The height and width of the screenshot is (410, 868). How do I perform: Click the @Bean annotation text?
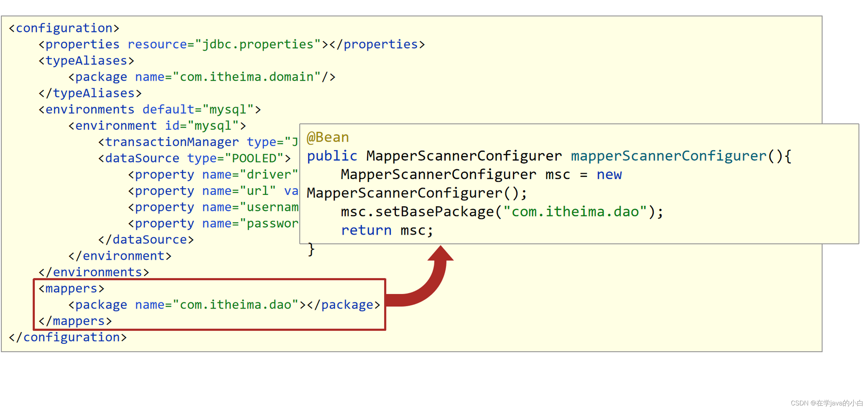click(x=328, y=137)
